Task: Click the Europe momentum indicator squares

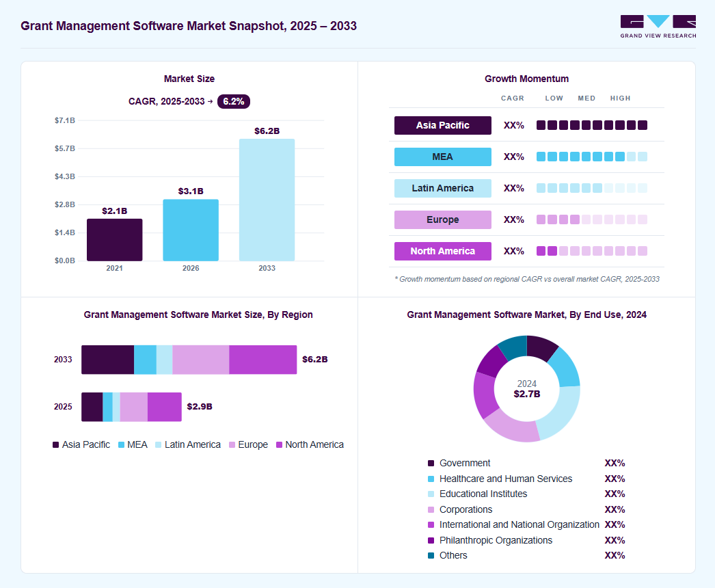Action: click(x=592, y=220)
